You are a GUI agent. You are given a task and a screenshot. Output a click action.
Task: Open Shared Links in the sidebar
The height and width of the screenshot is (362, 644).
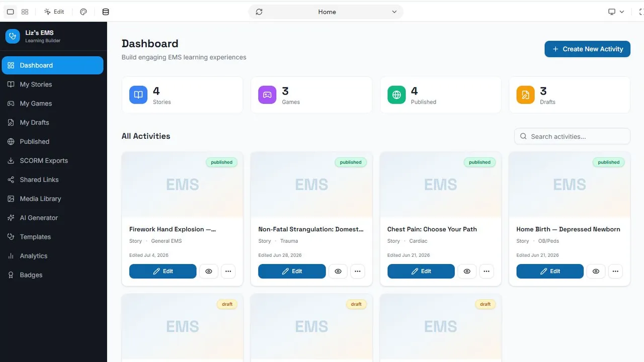pyautogui.click(x=53, y=180)
